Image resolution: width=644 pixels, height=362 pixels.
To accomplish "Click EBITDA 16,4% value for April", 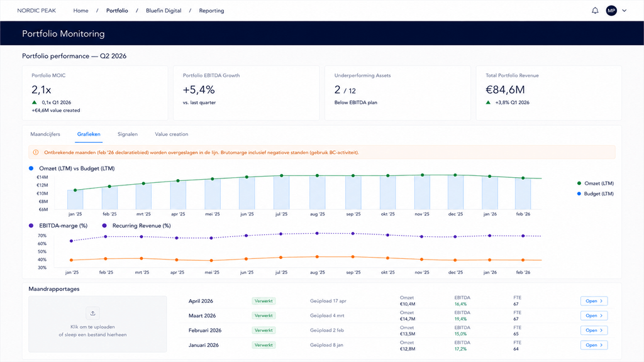I will click(460, 304).
